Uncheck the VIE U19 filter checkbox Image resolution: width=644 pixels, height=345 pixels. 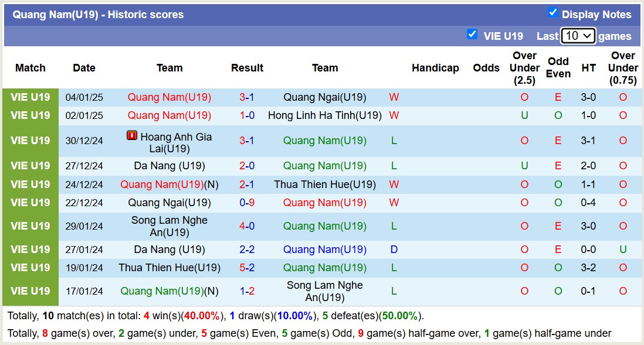click(472, 34)
